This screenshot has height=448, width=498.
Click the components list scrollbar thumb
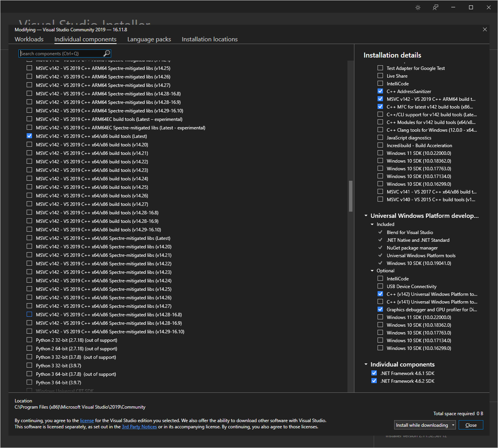pyautogui.click(x=351, y=196)
